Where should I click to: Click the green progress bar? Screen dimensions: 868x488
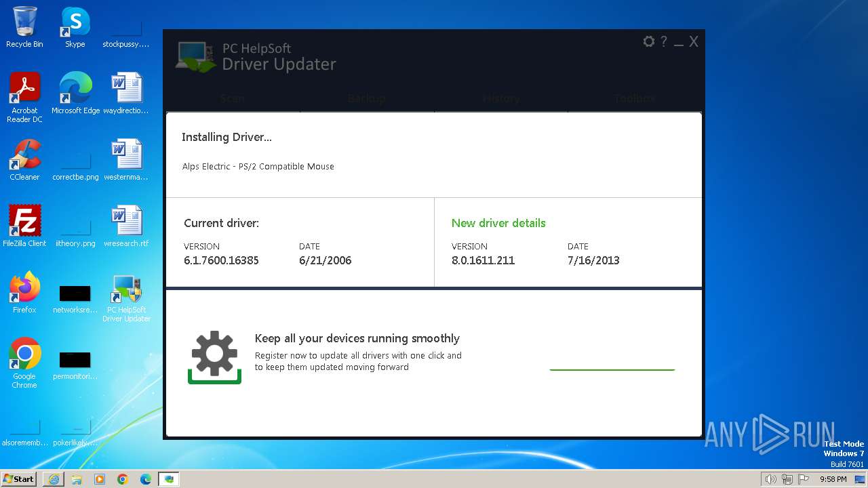(x=612, y=369)
